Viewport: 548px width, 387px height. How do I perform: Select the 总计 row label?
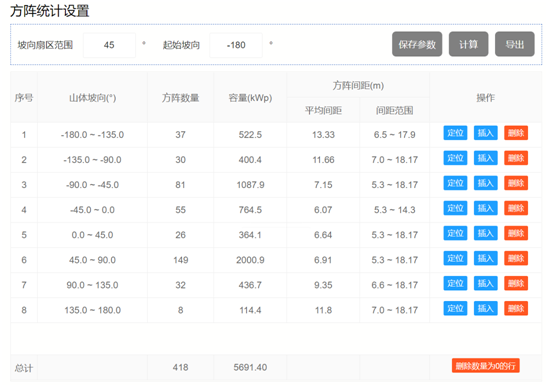pos(24,368)
